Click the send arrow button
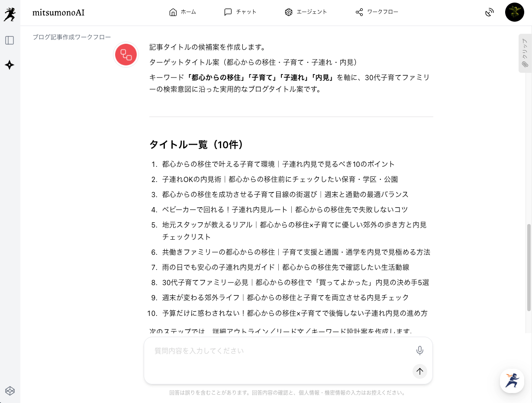Screen dimensions: 532x403 click(x=419, y=371)
